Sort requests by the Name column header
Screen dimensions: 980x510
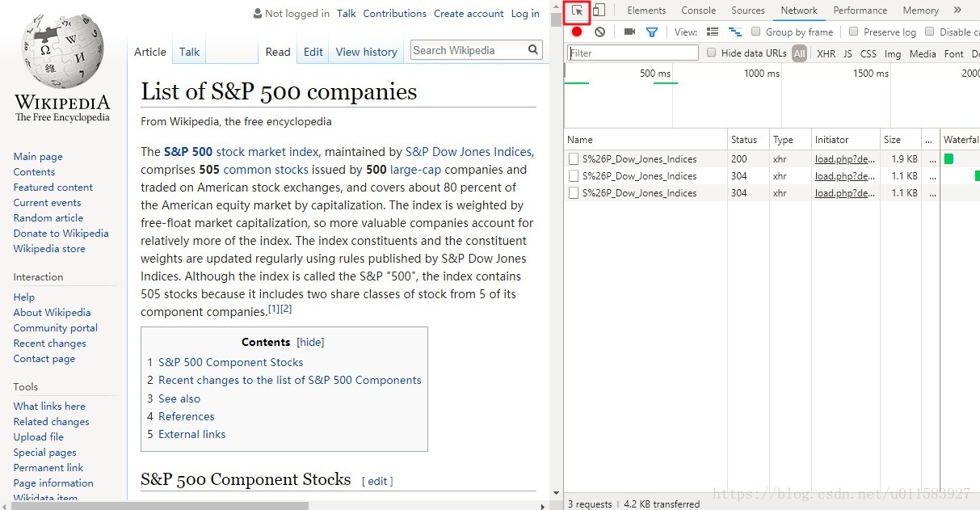(646, 140)
